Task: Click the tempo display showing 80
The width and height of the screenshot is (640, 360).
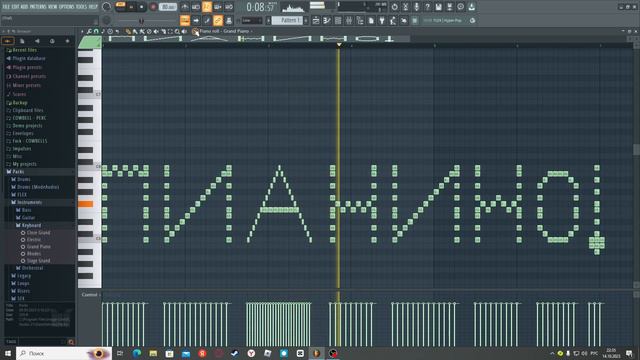Action: coord(167,7)
